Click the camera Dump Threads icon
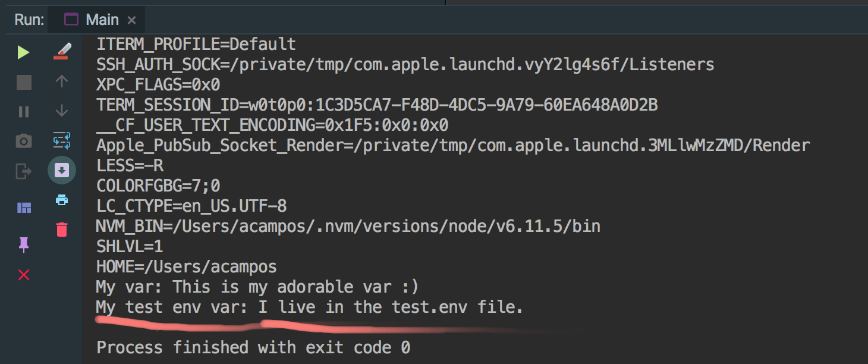Viewport: 868px width, 364px height. [x=23, y=142]
